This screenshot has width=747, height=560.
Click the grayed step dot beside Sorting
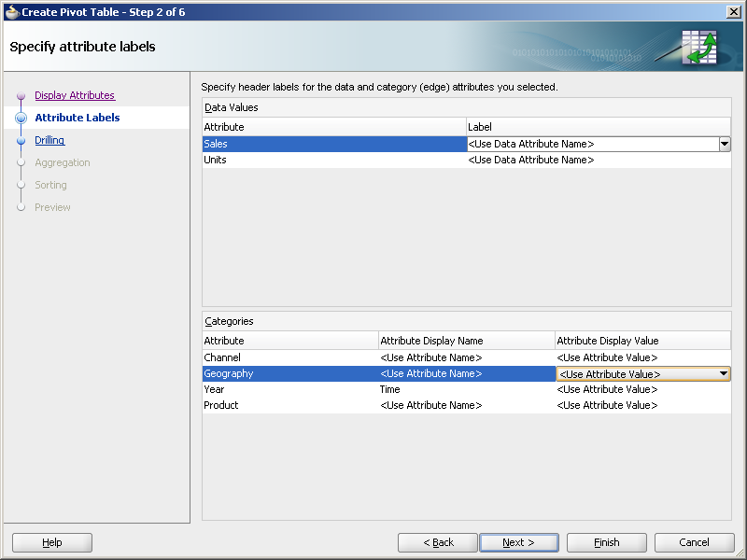tap(21, 185)
